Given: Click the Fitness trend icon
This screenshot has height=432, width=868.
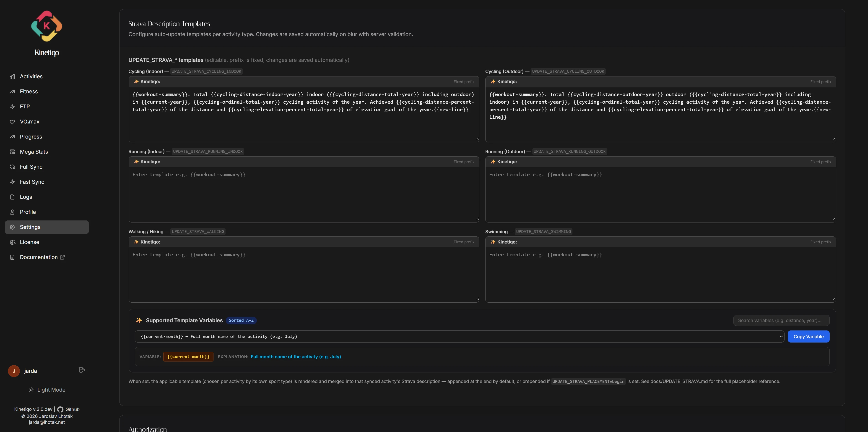Looking at the screenshot, I should click(x=13, y=91).
